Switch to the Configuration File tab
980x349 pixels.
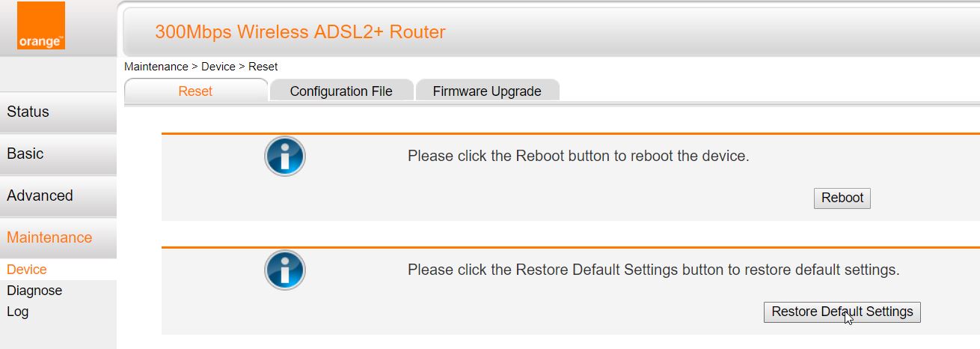(x=341, y=91)
